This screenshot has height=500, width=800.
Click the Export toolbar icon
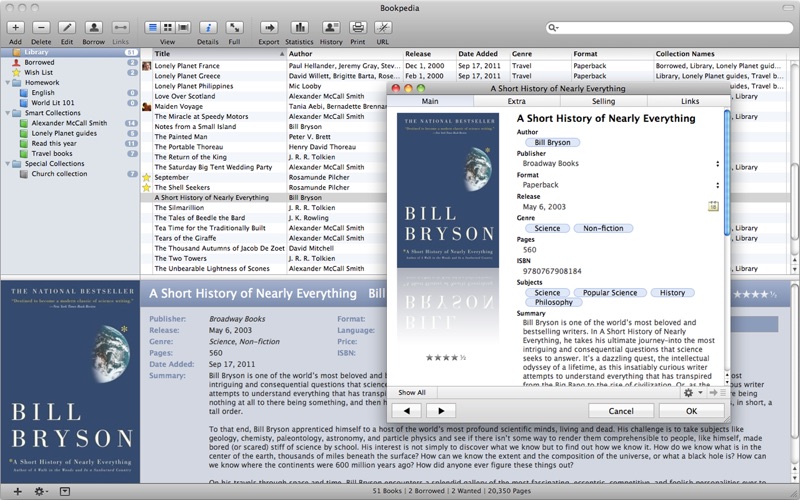point(269,27)
